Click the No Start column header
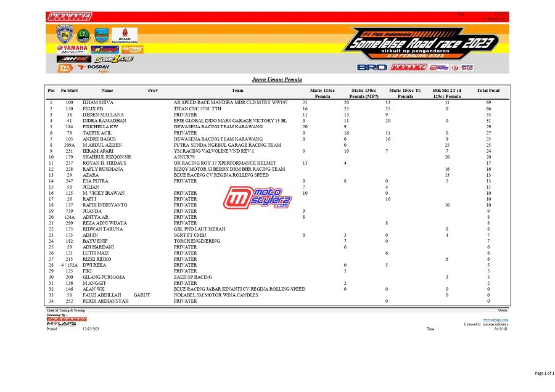Screen dimensions: 555x392 point(69,91)
